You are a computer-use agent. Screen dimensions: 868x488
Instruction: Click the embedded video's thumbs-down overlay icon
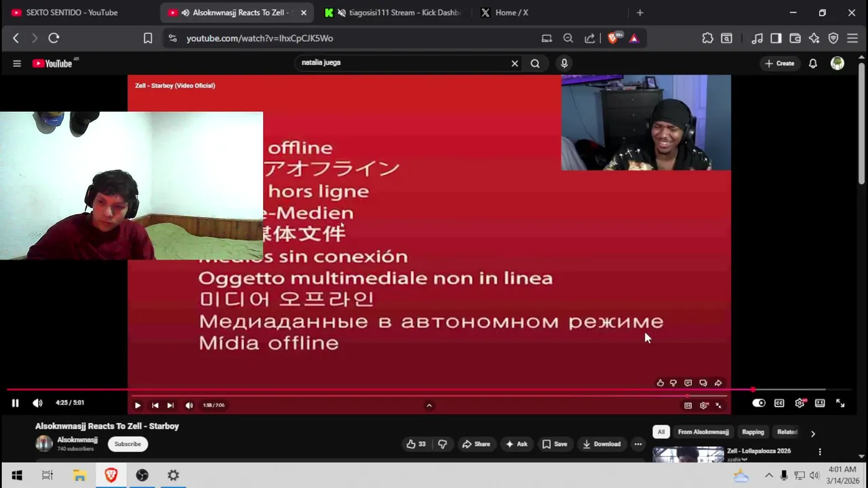(x=673, y=383)
